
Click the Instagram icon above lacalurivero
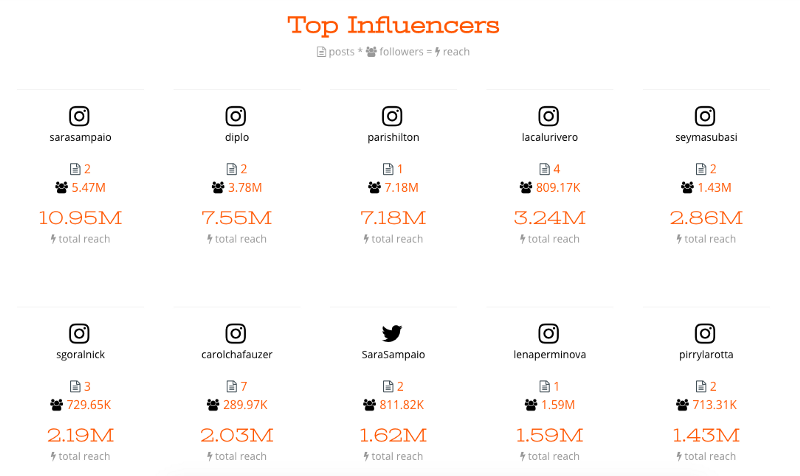pyautogui.click(x=548, y=116)
